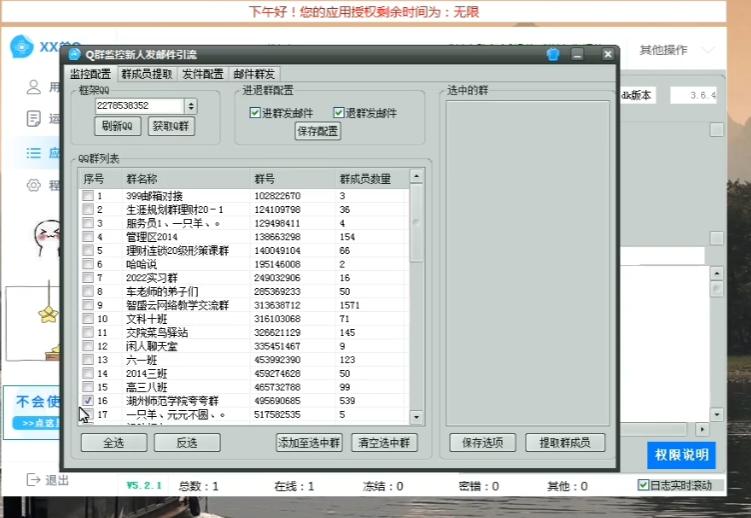Image resolution: width=751 pixels, height=518 pixels.
Task: Click 保存配置 button
Action: click(318, 131)
